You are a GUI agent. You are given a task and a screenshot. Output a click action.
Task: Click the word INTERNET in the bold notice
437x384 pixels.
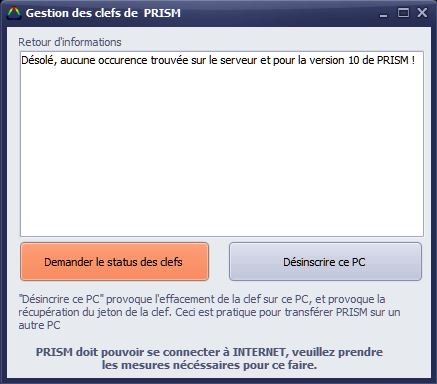(x=259, y=352)
